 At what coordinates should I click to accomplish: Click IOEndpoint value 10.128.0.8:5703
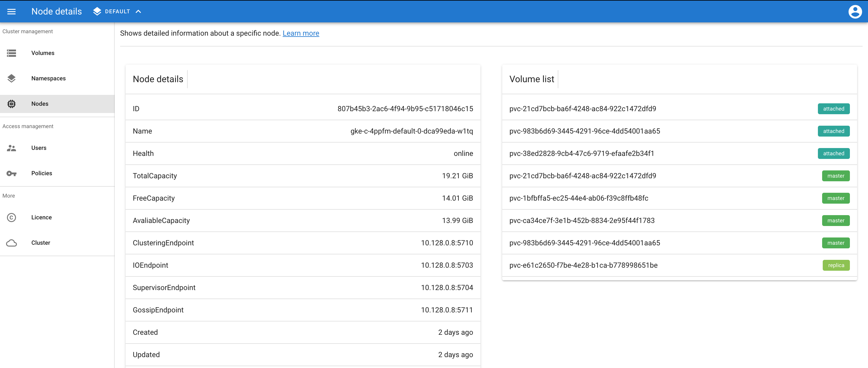pos(447,266)
